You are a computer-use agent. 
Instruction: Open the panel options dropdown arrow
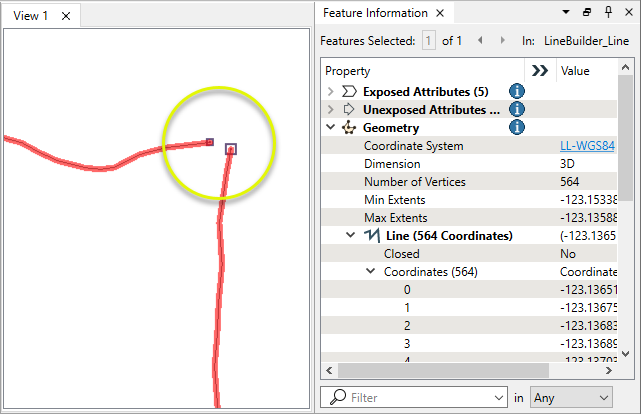(x=567, y=13)
